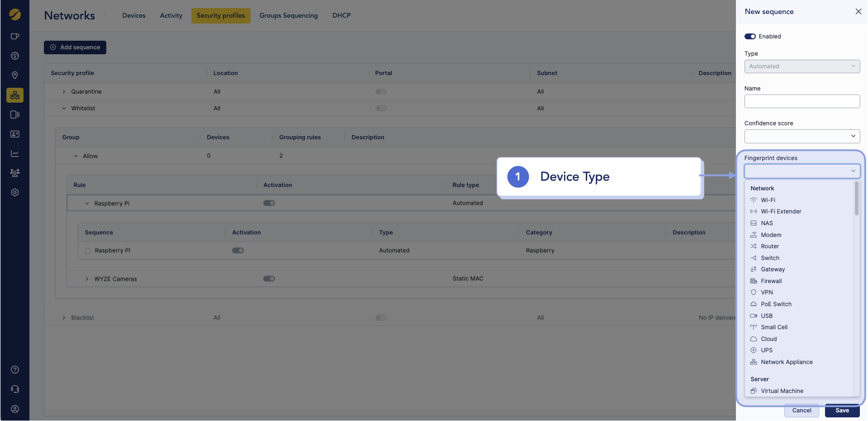This screenshot has width=868, height=421.
Task: Check the Raspberry PI sequence checkbox
Action: [88, 251]
